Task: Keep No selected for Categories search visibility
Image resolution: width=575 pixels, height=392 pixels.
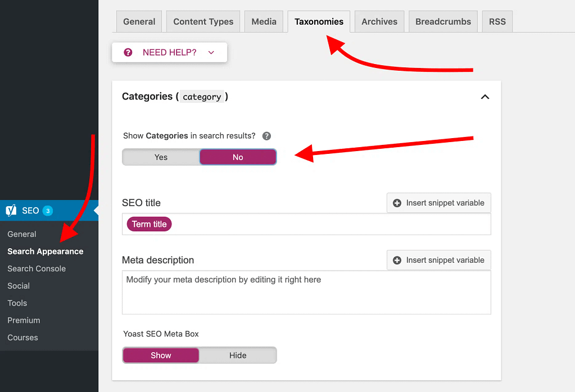Action: pos(238,157)
